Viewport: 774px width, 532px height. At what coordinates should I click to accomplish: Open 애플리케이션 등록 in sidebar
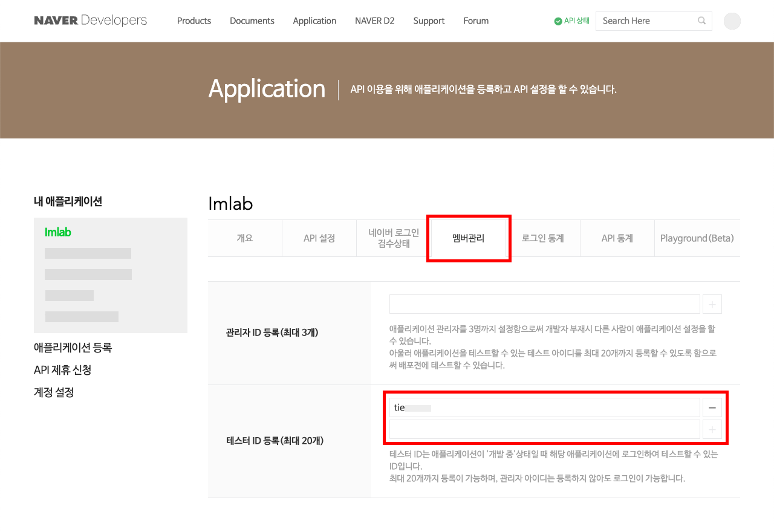(x=73, y=348)
